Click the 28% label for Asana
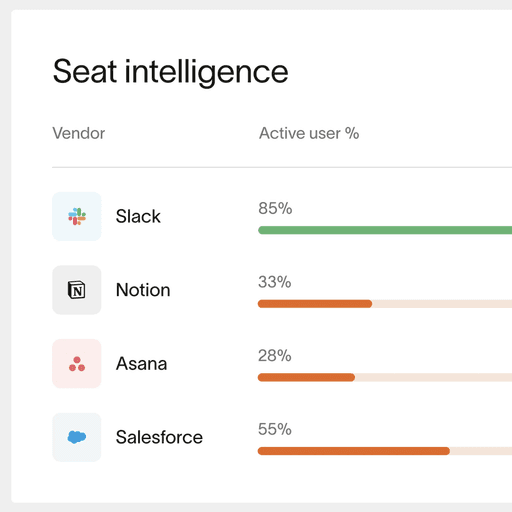Viewport: 512px width, 512px height. [275, 356]
